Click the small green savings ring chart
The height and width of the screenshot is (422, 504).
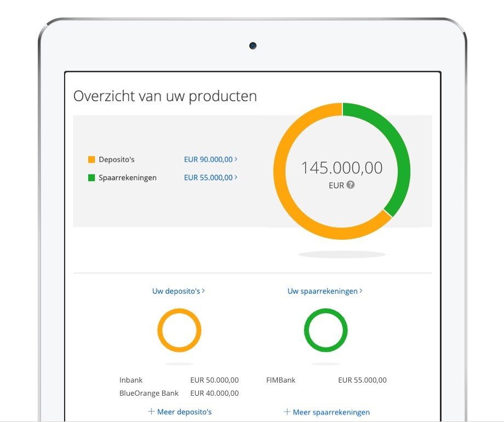tap(325, 330)
